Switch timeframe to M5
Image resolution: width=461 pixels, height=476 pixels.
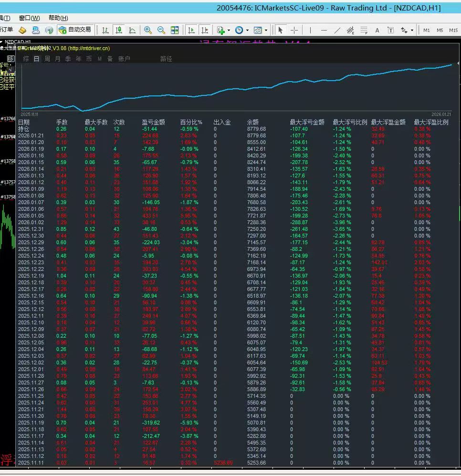[x=440, y=31]
